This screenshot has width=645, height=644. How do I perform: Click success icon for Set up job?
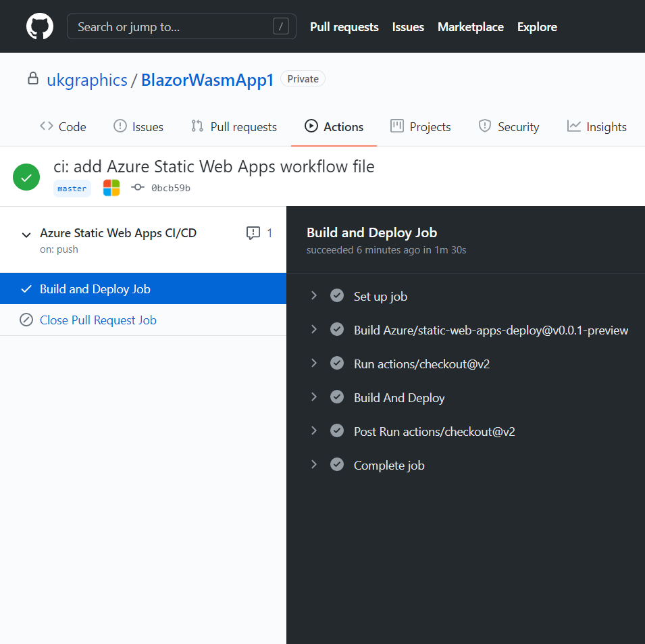click(x=337, y=295)
